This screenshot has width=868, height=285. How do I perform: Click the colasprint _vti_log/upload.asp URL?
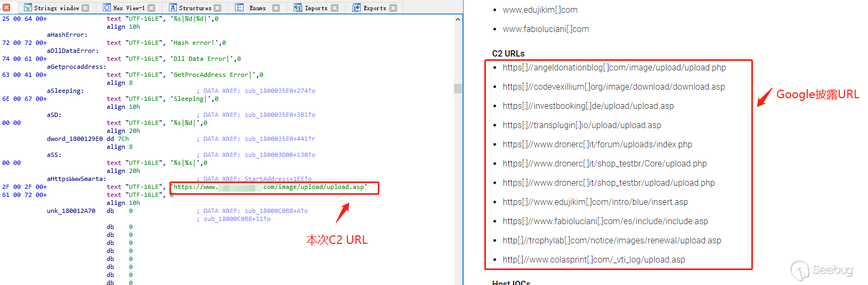[x=594, y=259]
